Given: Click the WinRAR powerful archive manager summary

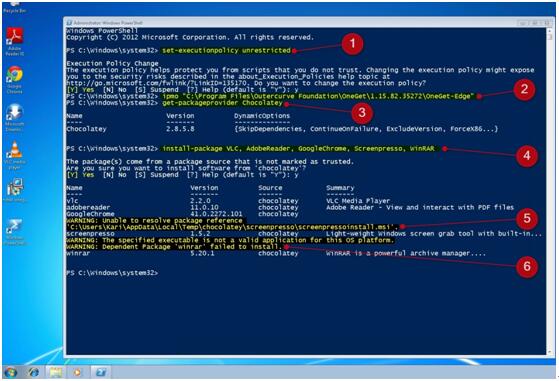Looking at the screenshot, I should click(406, 253).
